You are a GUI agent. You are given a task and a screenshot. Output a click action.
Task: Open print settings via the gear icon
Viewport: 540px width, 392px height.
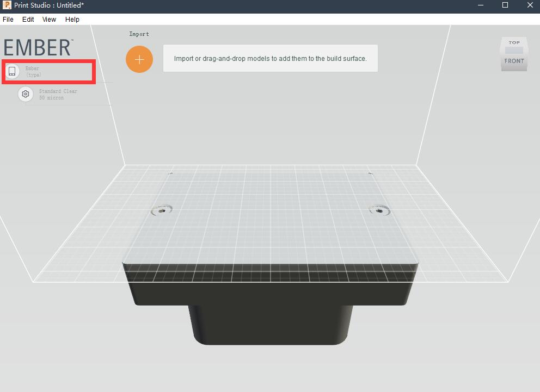(x=25, y=94)
